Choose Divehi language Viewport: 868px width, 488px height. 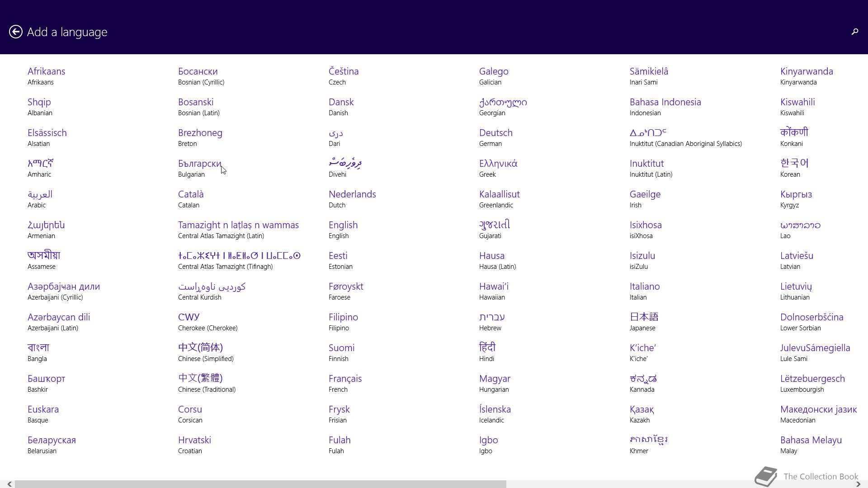pyautogui.click(x=345, y=169)
